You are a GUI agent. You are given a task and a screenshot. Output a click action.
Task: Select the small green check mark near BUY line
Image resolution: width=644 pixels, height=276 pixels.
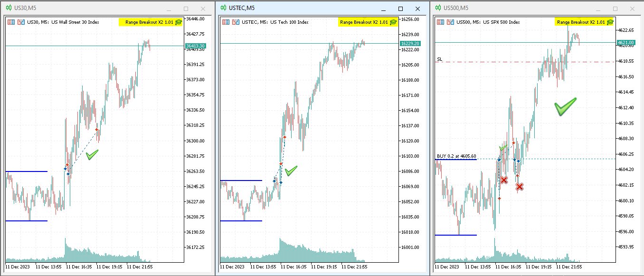[x=503, y=148]
